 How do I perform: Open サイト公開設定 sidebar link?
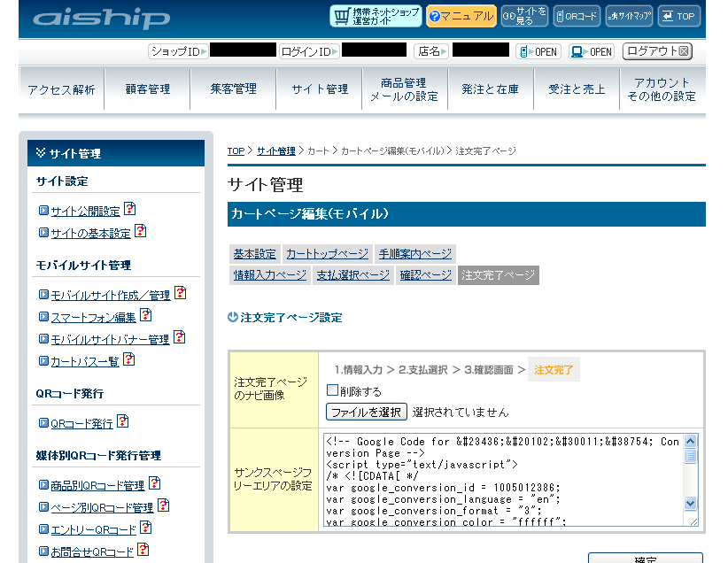[x=85, y=212]
